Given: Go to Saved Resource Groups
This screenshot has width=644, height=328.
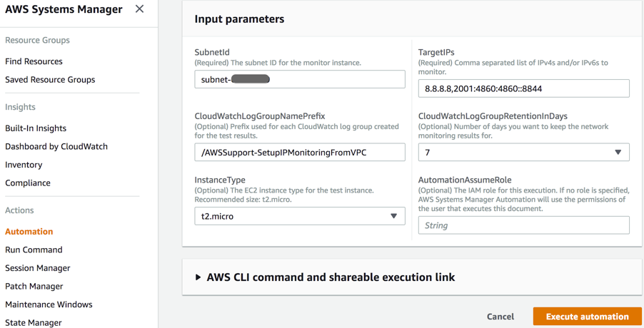Looking at the screenshot, I should point(50,80).
